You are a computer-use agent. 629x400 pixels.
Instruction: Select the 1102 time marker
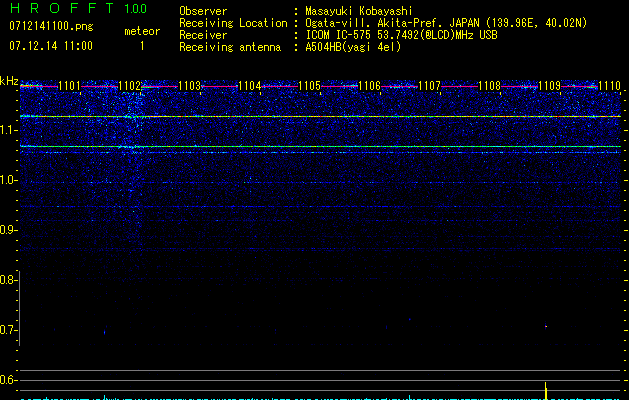click(x=130, y=86)
